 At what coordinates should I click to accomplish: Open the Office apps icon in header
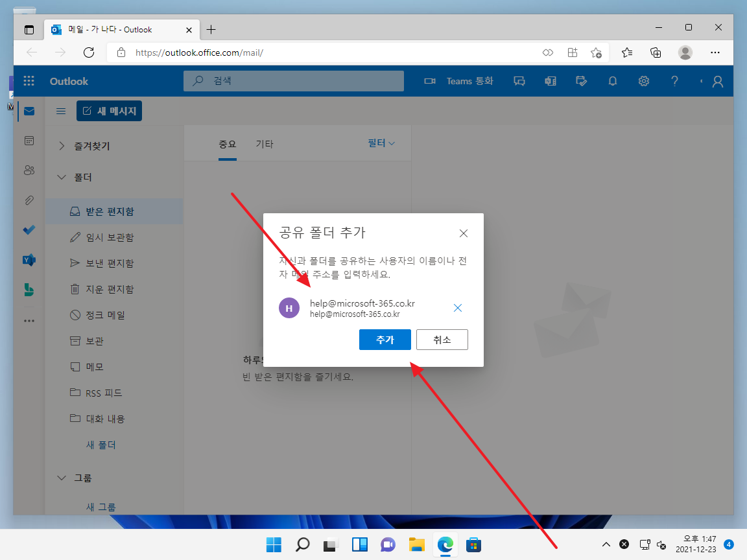[x=551, y=81]
